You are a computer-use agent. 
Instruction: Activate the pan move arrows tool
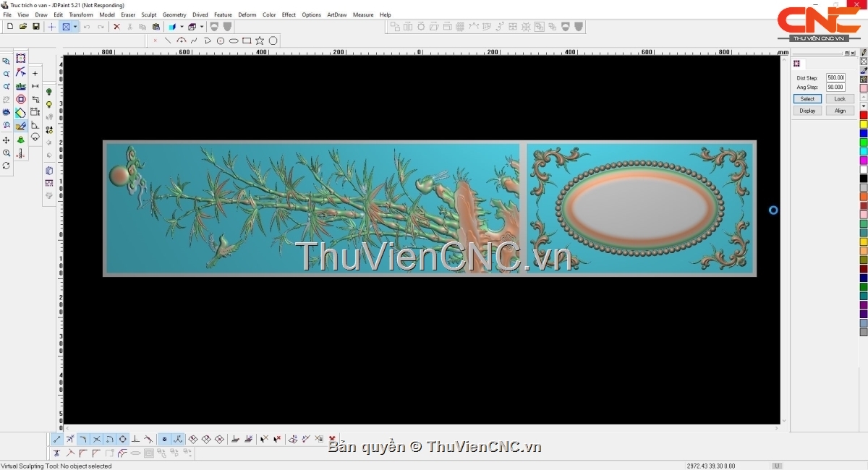pos(7,140)
